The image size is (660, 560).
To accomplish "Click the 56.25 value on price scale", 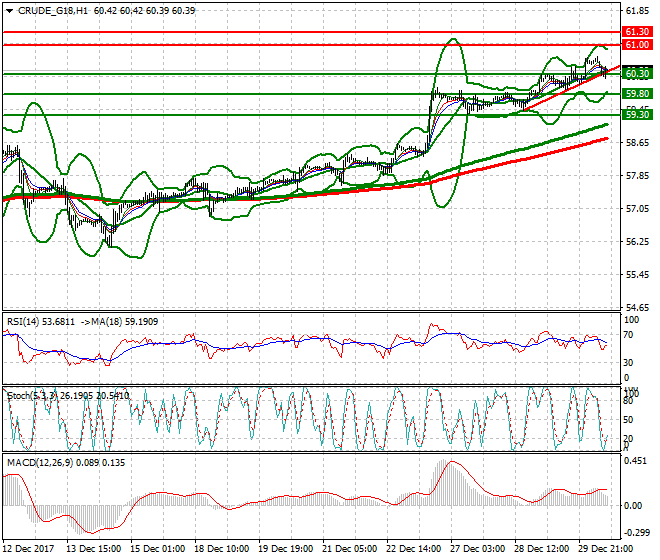I will [x=637, y=242].
